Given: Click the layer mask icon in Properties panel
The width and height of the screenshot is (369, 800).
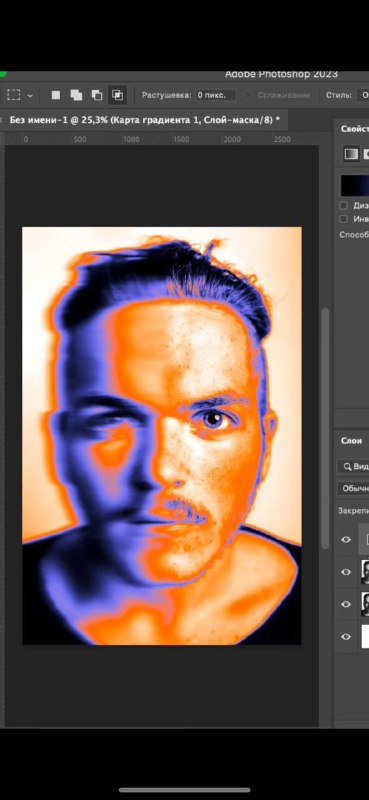Looking at the screenshot, I should [x=366, y=154].
